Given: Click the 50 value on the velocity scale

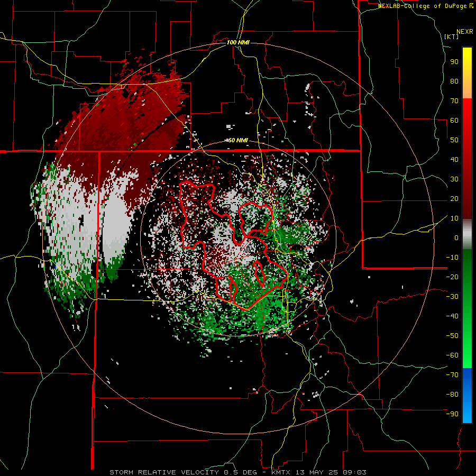Looking at the screenshot, I should [454, 140].
